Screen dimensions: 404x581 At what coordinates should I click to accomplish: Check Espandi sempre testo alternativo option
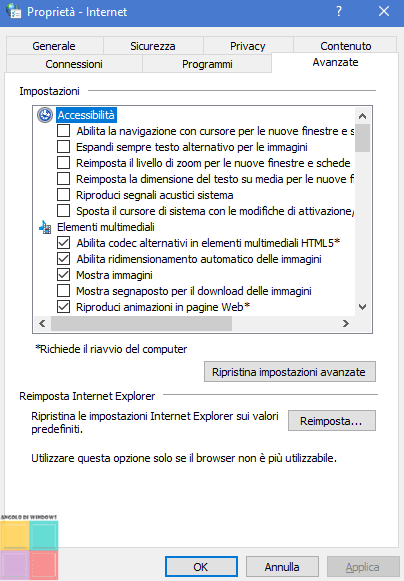point(63,147)
